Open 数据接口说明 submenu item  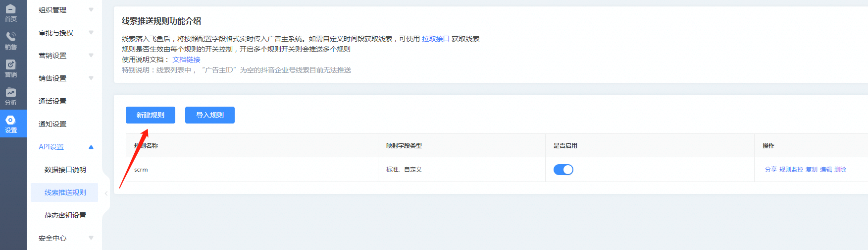click(x=65, y=170)
